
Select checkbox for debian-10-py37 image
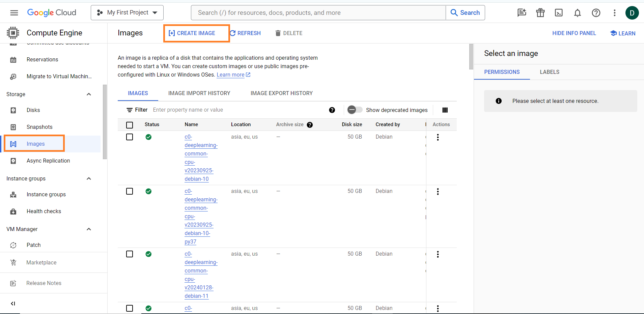130,191
